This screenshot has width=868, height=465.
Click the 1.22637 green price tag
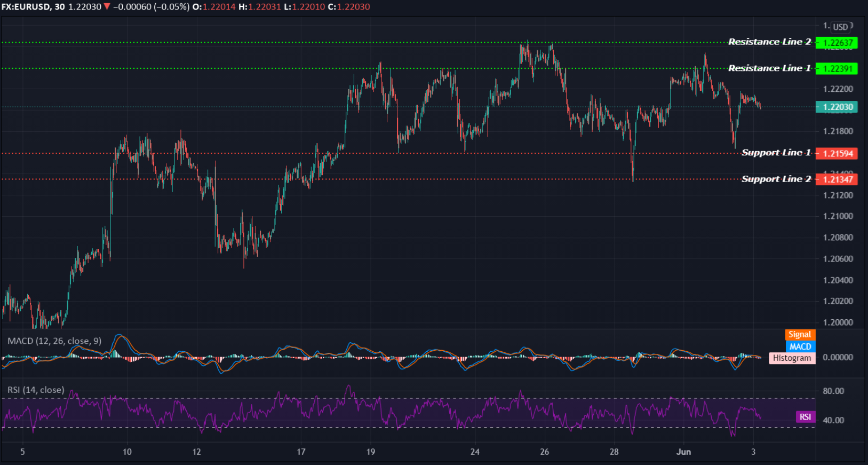[x=837, y=43]
